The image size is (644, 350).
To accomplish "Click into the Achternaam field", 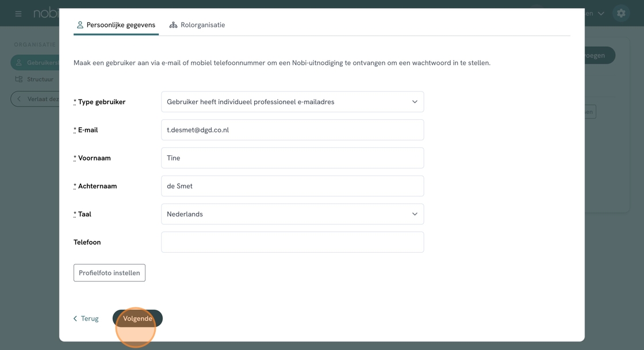I will [x=292, y=187].
